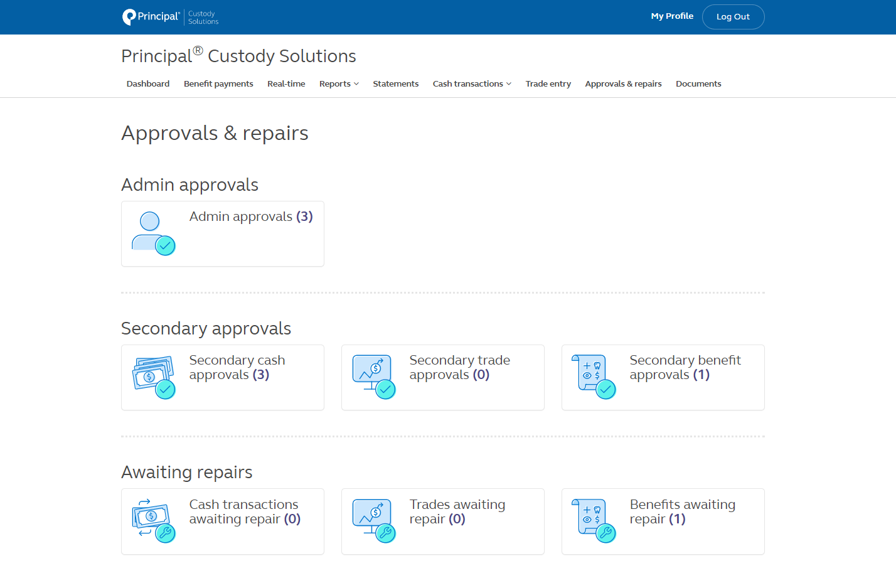Navigate to Statements
The image size is (896, 588).
(x=395, y=83)
